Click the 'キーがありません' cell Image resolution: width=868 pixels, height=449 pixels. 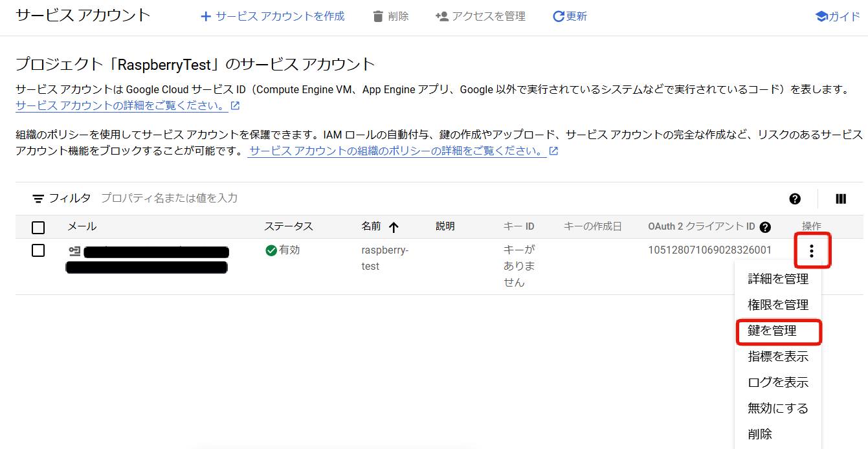(x=519, y=266)
